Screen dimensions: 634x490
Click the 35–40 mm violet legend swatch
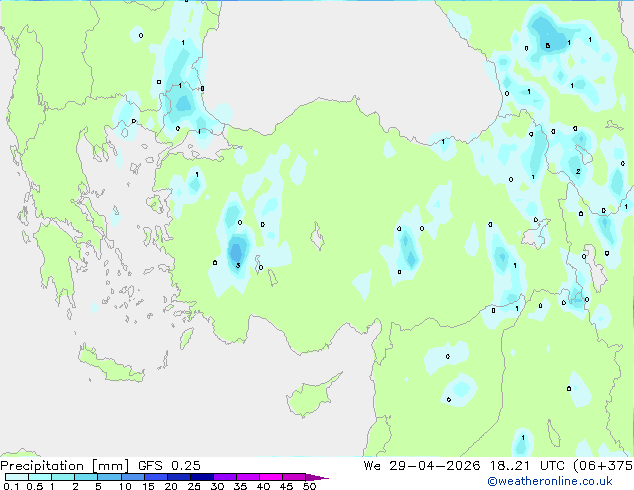(x=248, y=477)
